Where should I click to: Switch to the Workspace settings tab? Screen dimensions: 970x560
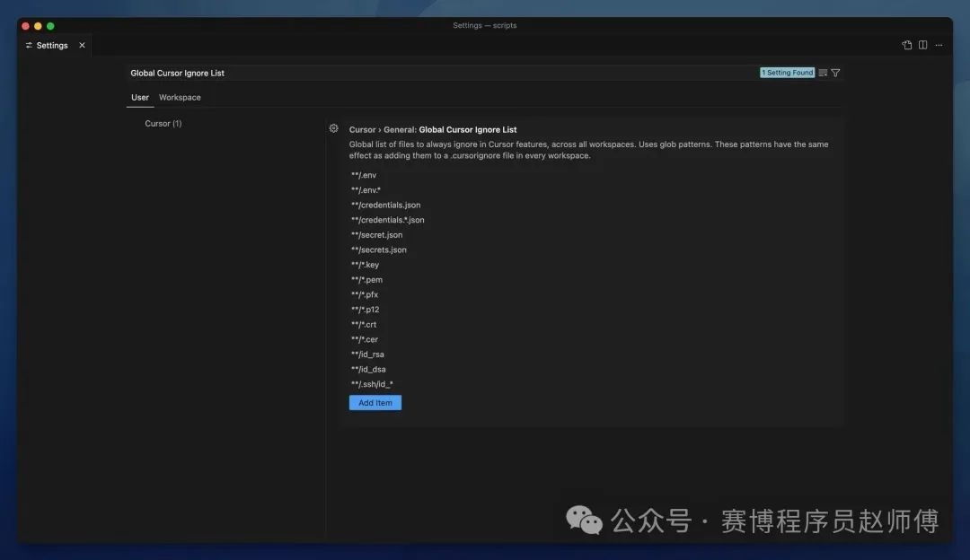click(x=180, y=98)
